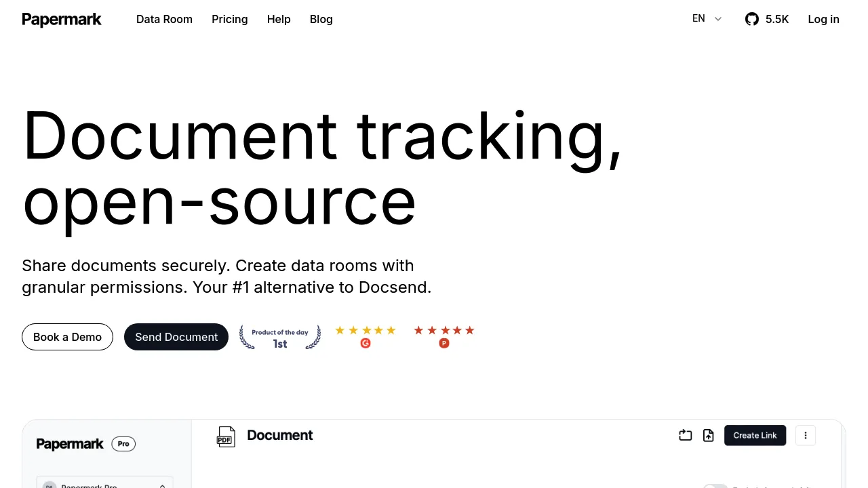This screenshot has width=868, height=488.
Task: Click the Pro plan badge in the sidebar
Action: click(x=123, y=444)
